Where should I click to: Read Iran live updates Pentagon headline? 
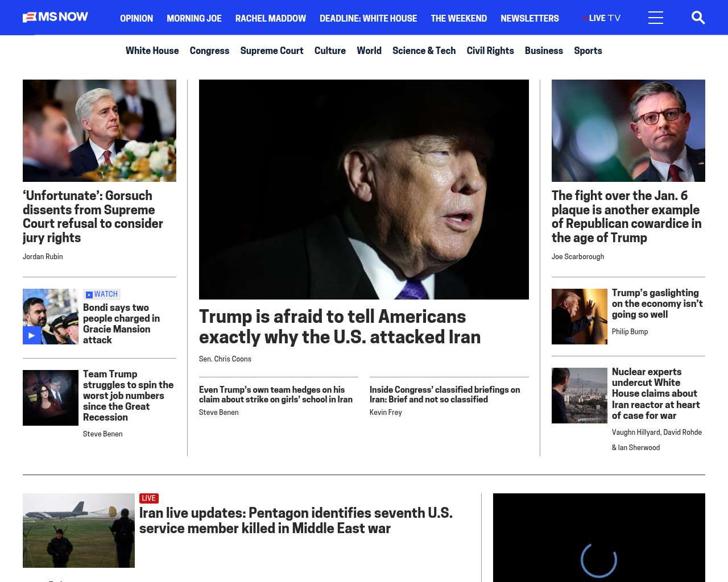[x=296, y=521]
